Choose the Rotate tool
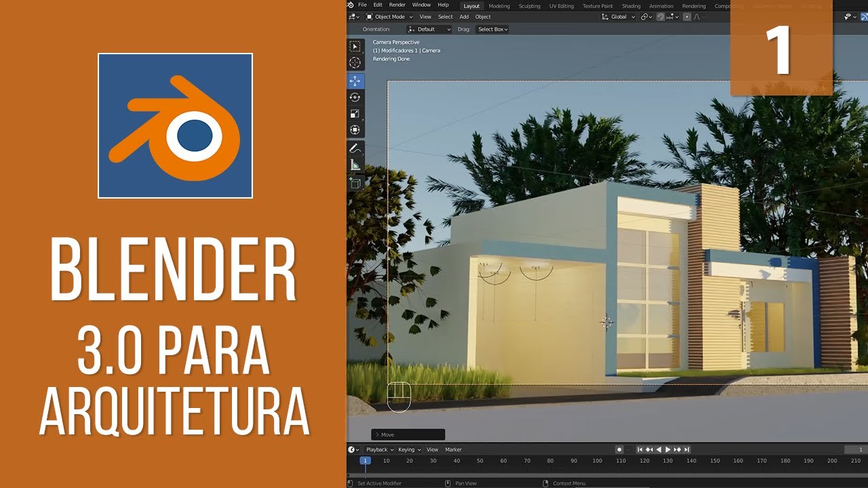 click(355, 98)
